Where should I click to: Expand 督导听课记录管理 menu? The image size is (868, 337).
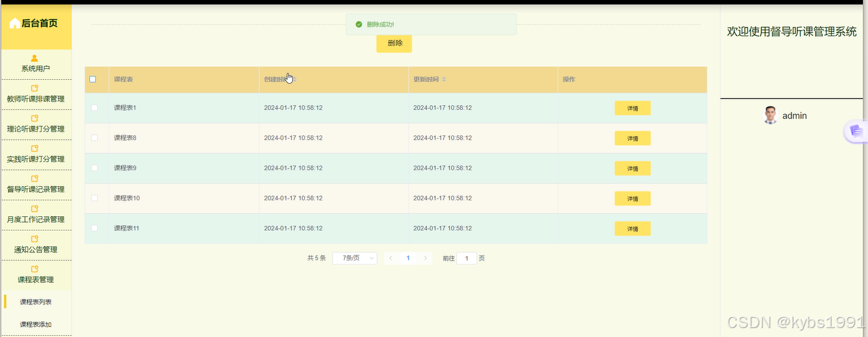click(36, 184)
